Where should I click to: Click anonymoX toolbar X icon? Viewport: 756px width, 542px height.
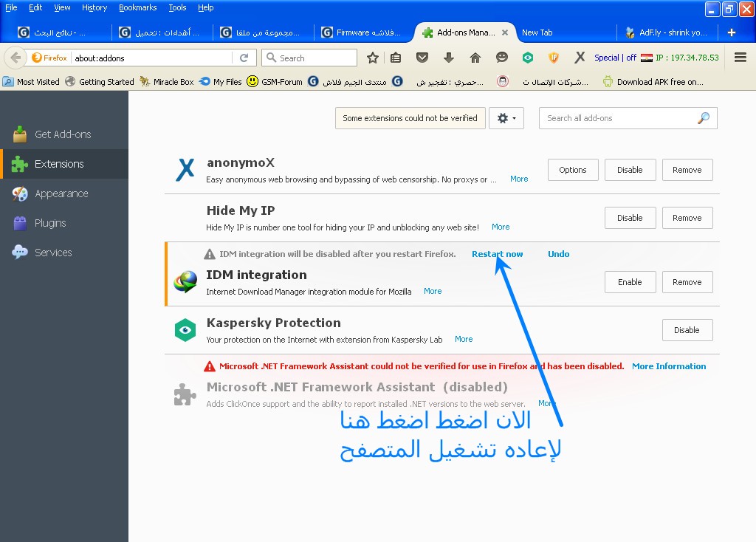click(580, 58)
